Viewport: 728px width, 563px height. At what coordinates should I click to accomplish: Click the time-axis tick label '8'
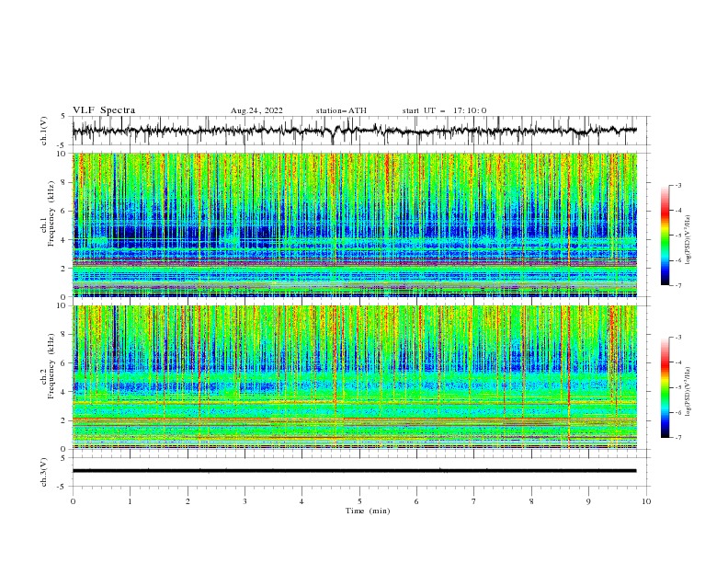point(531,501)
